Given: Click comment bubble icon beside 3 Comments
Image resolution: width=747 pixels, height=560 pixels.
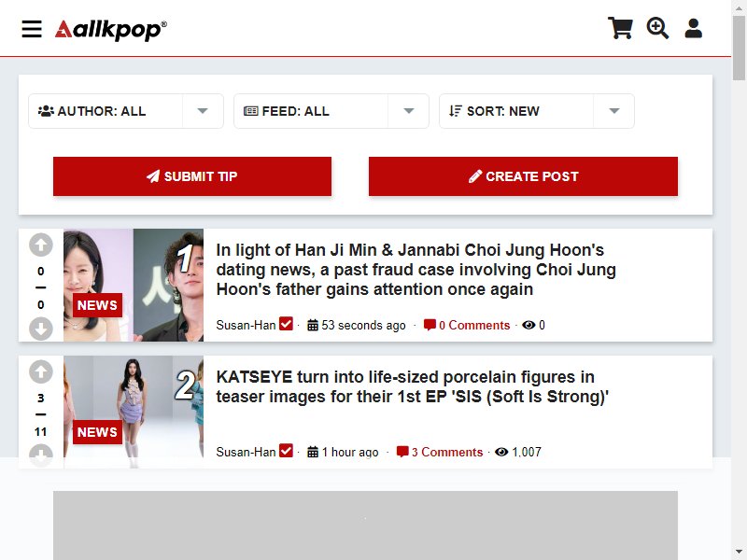Looking at the screenshot, I should pyautogui.click(x=402, y=452).
